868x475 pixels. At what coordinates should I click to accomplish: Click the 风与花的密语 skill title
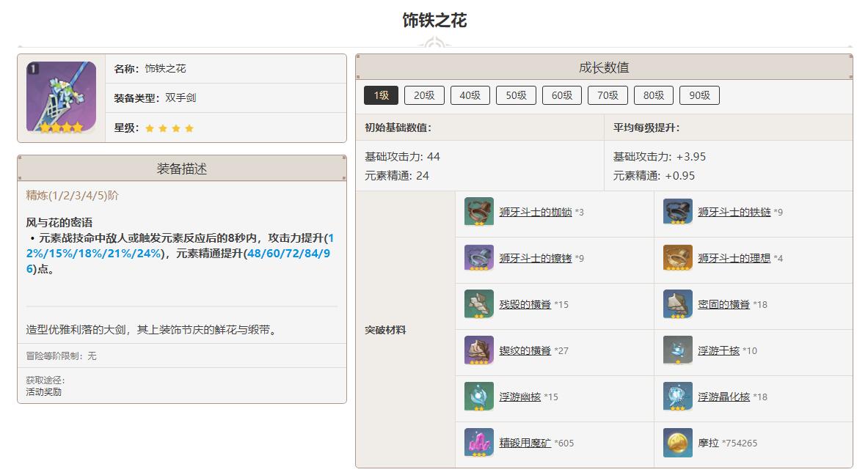59,223
